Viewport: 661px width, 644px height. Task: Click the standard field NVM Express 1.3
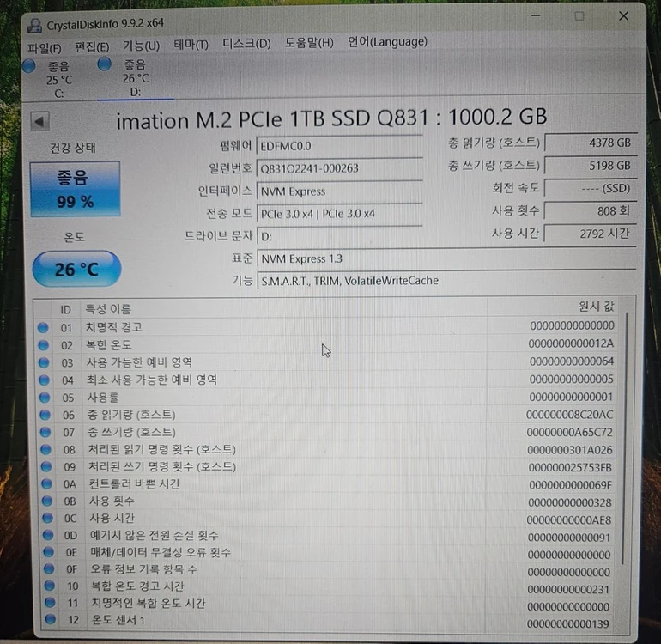pos(446,258)
